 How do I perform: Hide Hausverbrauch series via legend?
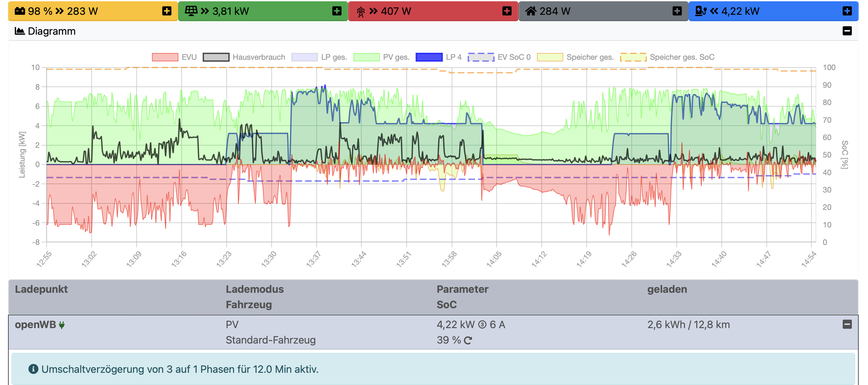[216, 57]
